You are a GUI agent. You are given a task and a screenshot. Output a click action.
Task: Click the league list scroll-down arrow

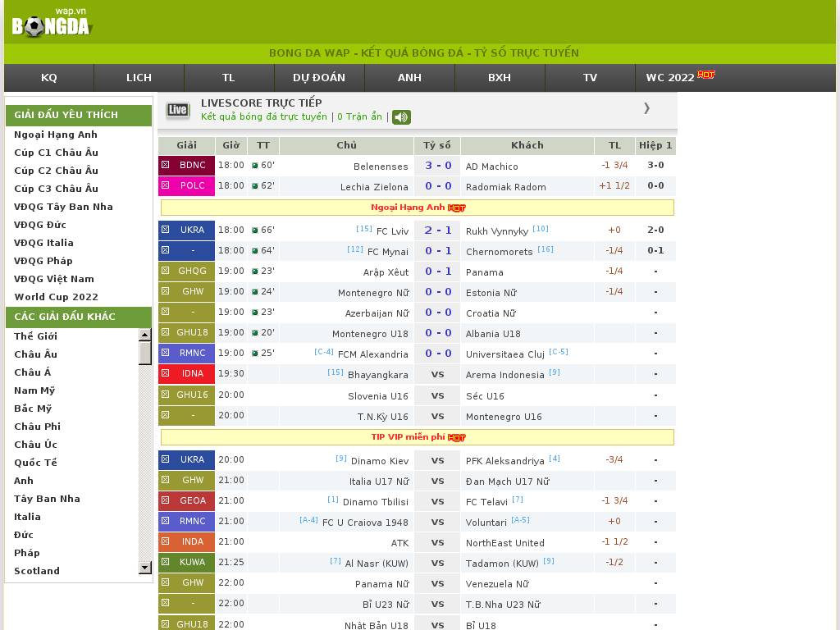pos(145,567)
